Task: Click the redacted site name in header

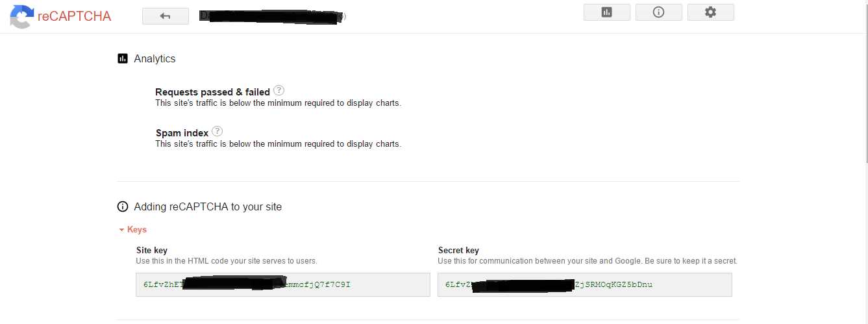Action: 271,16
